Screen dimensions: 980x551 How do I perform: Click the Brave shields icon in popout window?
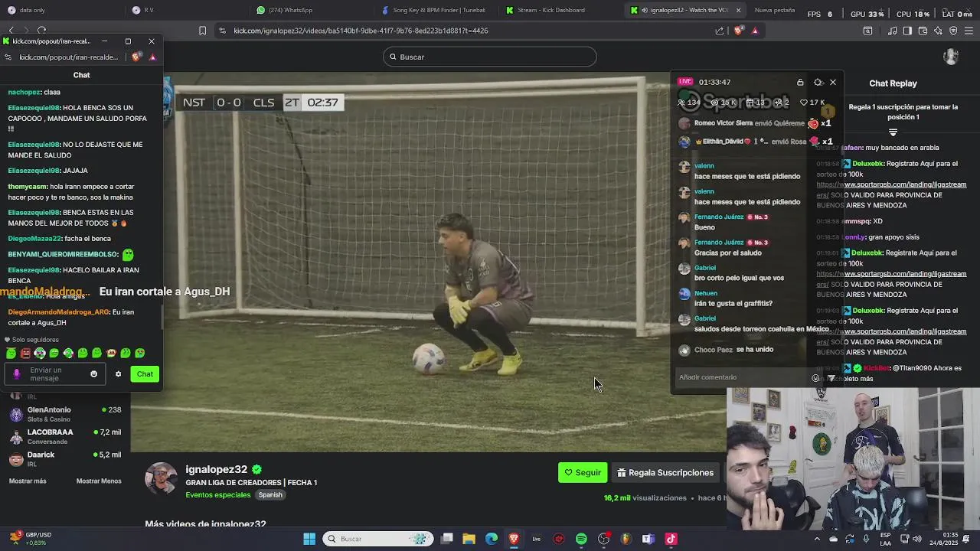pos(136,57)
